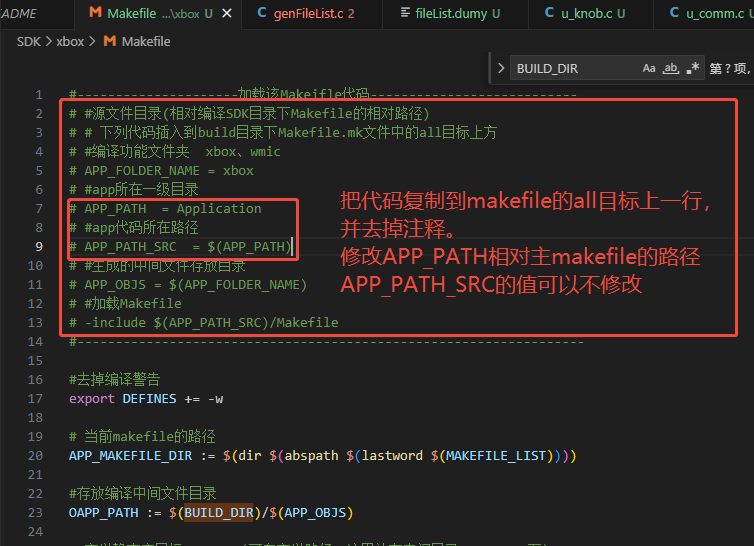This screenshot has height=546, width=754.
Task: Expand the replace field chevron
Action: [501, 68]
